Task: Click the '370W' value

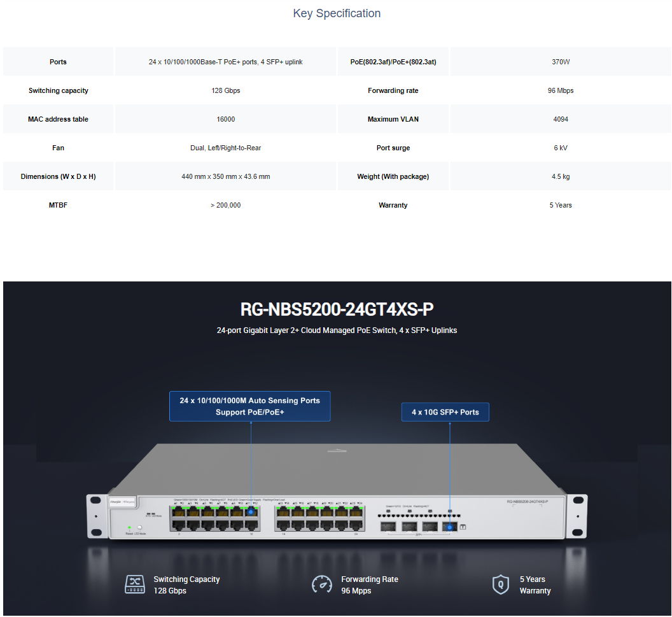Action: pos(561,62)
